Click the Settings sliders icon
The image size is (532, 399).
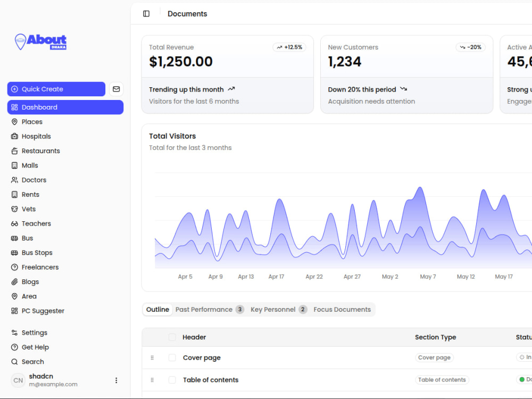pyautogui.click(x=14, y=333)
